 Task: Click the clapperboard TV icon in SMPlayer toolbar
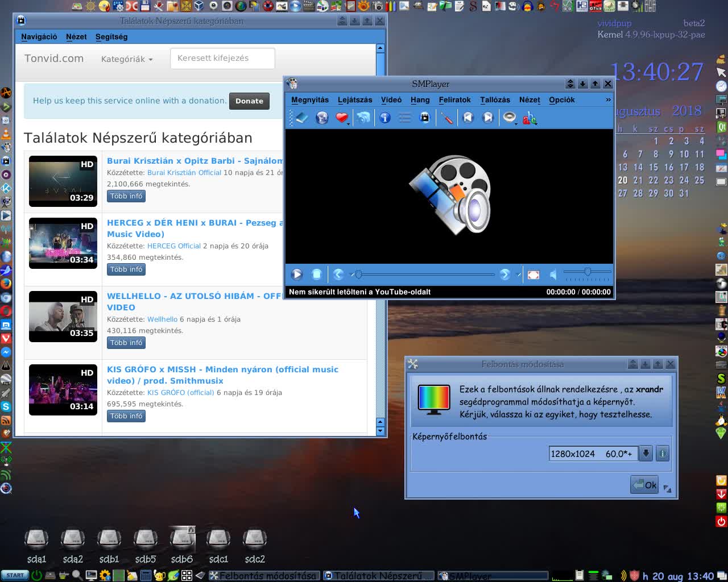[x=424, y=118]
